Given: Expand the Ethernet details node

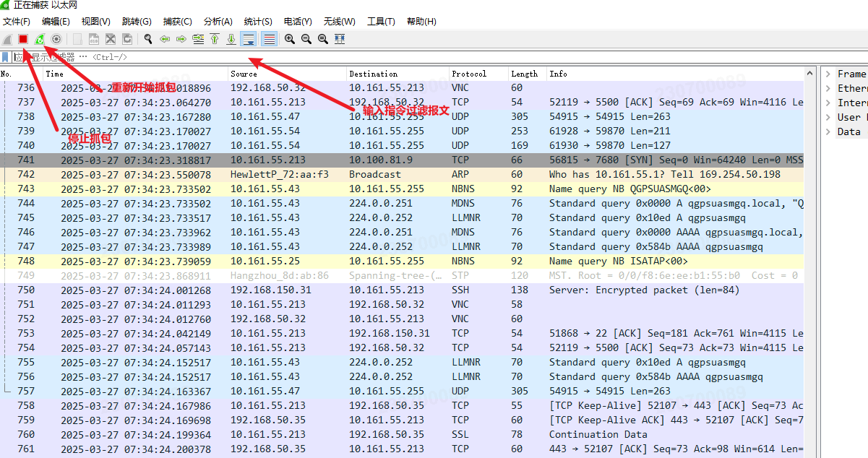Looking at the screenshot, I should [828, 88].
